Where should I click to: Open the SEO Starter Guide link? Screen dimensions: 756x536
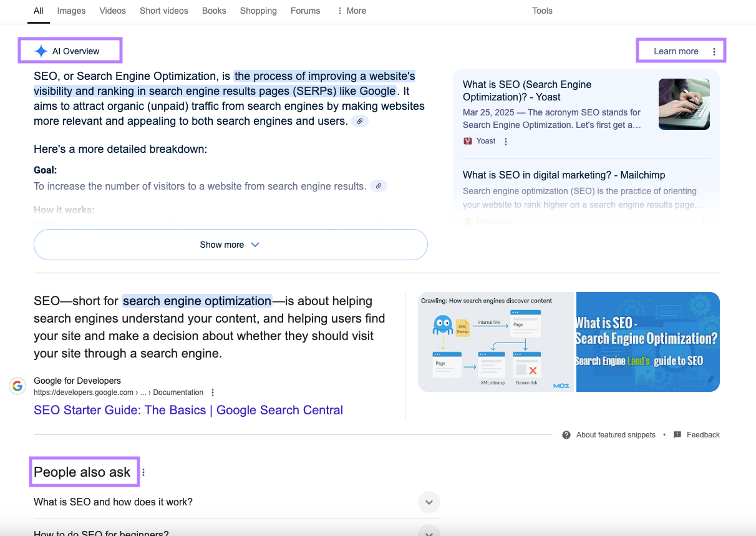point(188,410)
